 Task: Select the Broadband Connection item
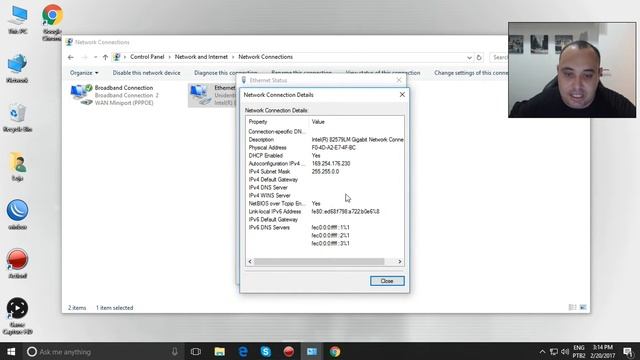click(x=114, y=95)
